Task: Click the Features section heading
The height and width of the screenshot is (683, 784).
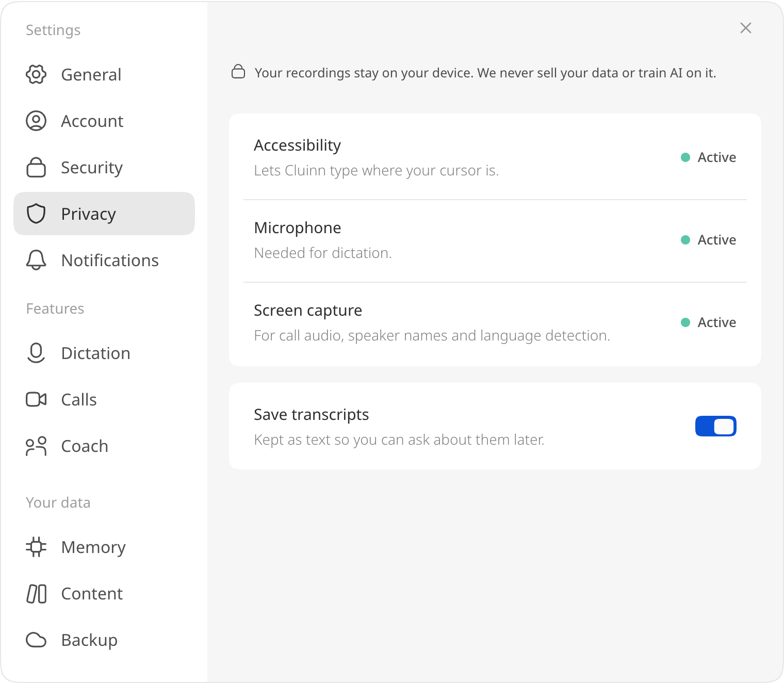Action: (x=55, y=308)
